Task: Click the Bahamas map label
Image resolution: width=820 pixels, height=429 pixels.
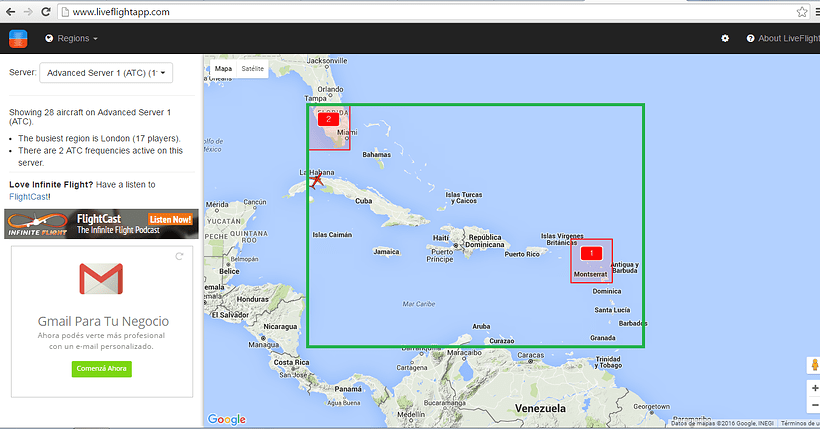Action: pyautogui.click(x=377, y=154)
